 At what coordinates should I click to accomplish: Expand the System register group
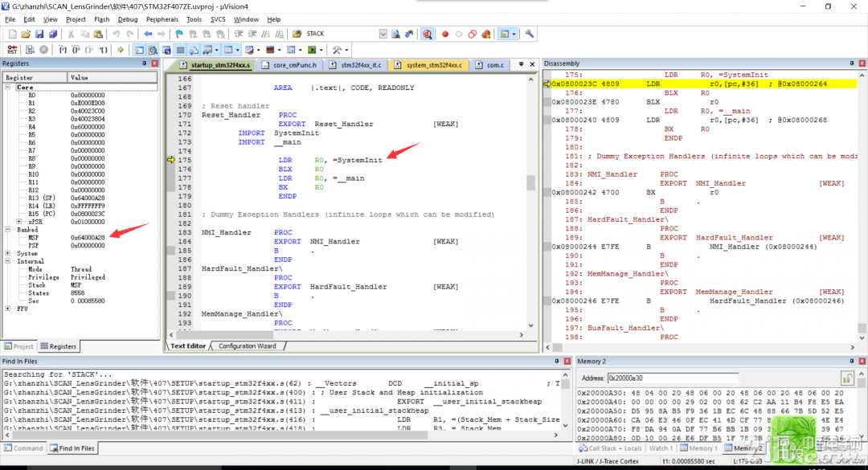click(8, 253)
